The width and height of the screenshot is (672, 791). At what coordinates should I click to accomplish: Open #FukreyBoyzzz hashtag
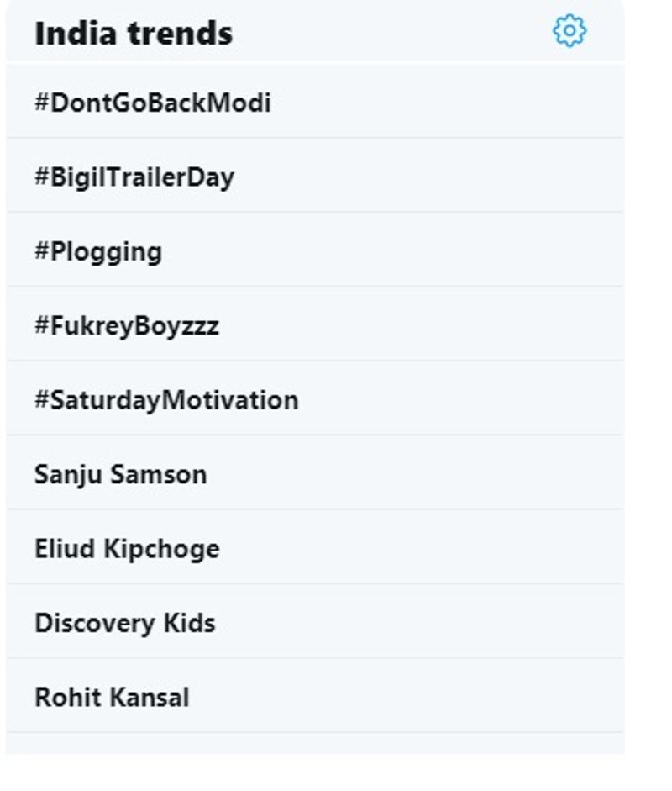point(127,326)
